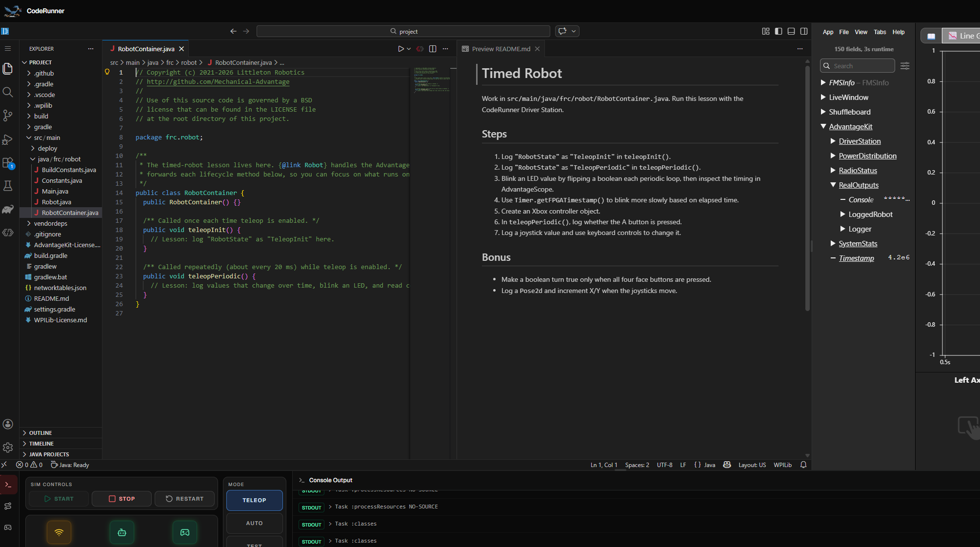Switch to the Preview README.md tab

[501, 49]
